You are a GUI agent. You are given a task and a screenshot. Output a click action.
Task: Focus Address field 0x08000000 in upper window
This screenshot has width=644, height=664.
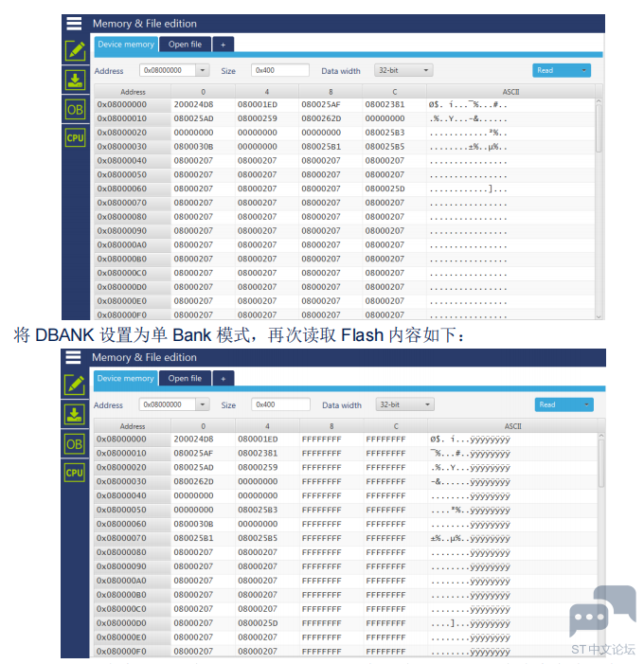(x=168, y=70)
